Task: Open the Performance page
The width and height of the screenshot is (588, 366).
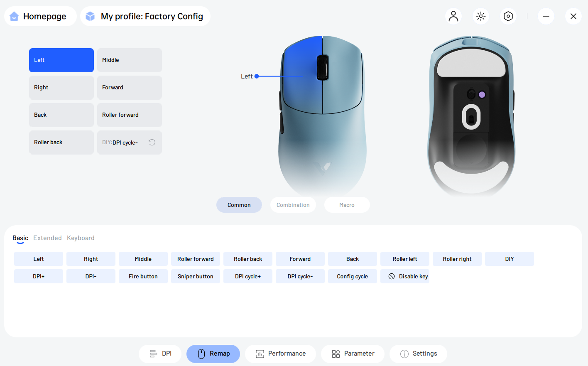Action: pos(280,354)
